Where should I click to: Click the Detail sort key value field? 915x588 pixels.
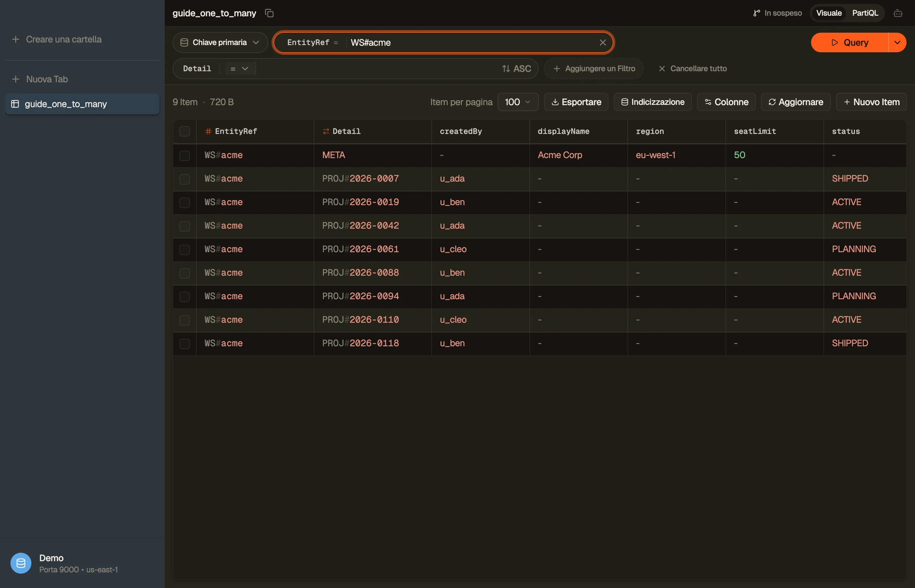click(x=378, y=69)
